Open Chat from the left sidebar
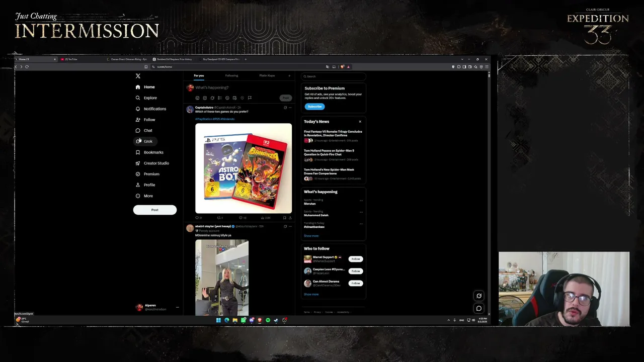644x362 pixels. tap(144, 131)
